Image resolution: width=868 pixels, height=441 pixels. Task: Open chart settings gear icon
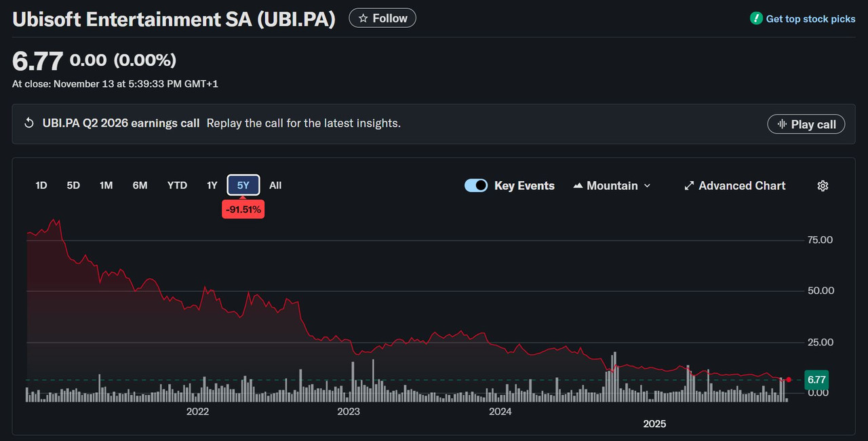pyautogui.click(x=823, y=186)
